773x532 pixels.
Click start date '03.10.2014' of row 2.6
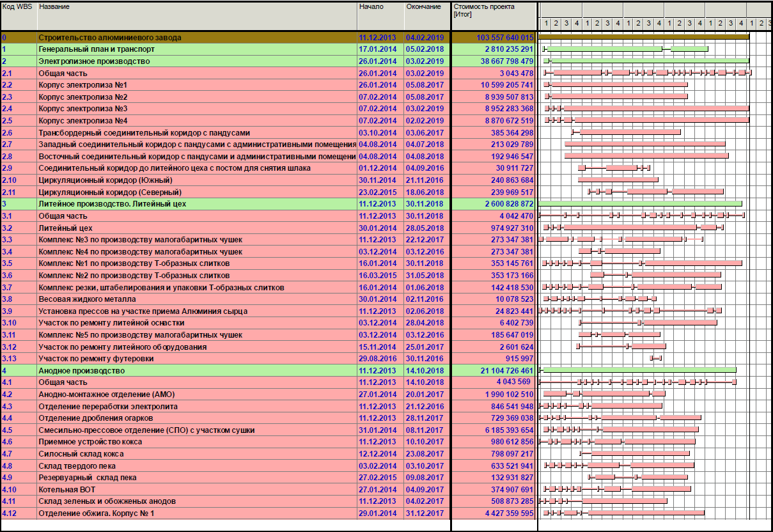pos(380,133)
